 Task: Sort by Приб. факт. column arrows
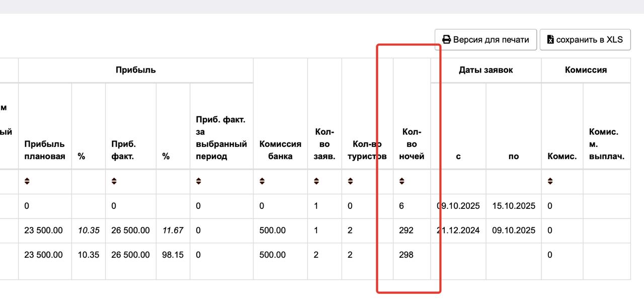coord(114,181)
